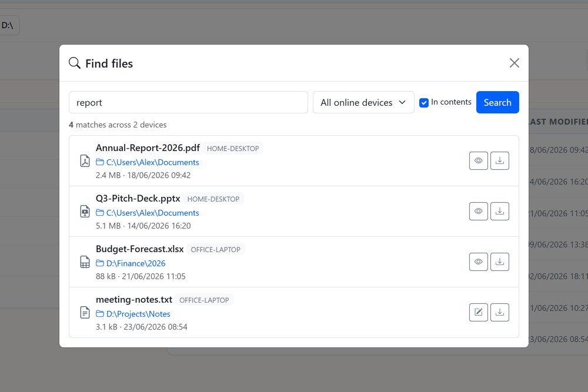The width and height of the screenshot is (588, 392).
Task: Click the PDF file icon for Annual-Report-2026
Action: click(85, 161)
